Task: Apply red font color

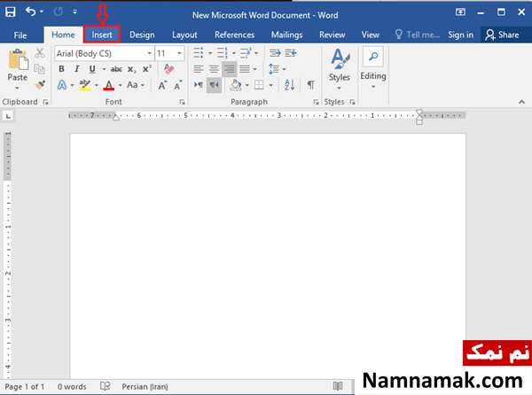Action: point(108,85)
